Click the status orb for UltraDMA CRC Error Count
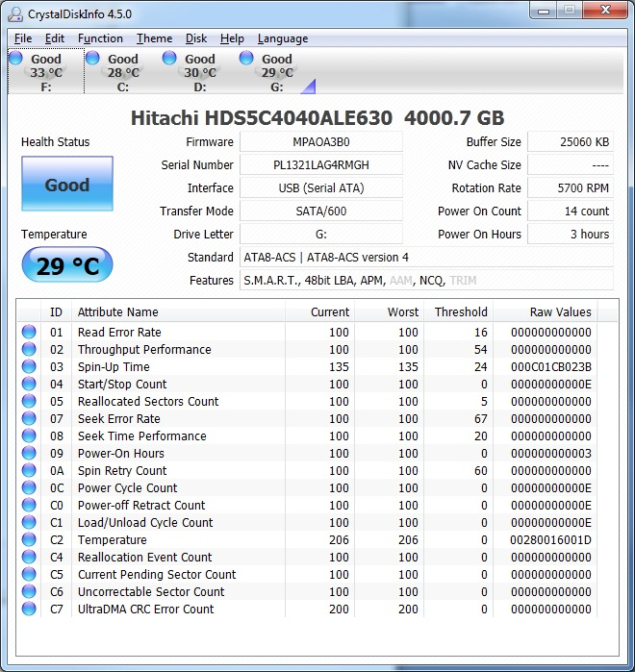Screen dimensions: 635x672 [x=29, y=609]
